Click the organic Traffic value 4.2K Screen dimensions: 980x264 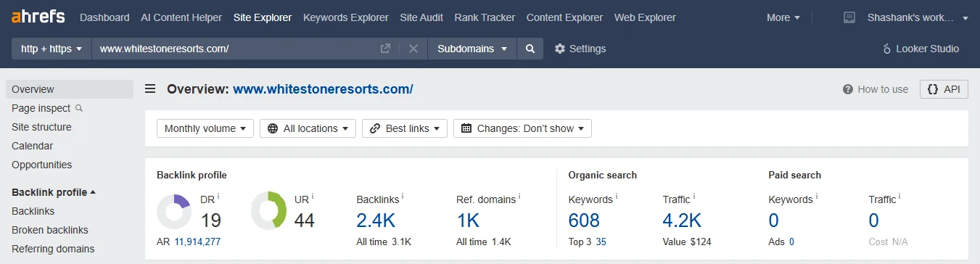click(682, 220)
